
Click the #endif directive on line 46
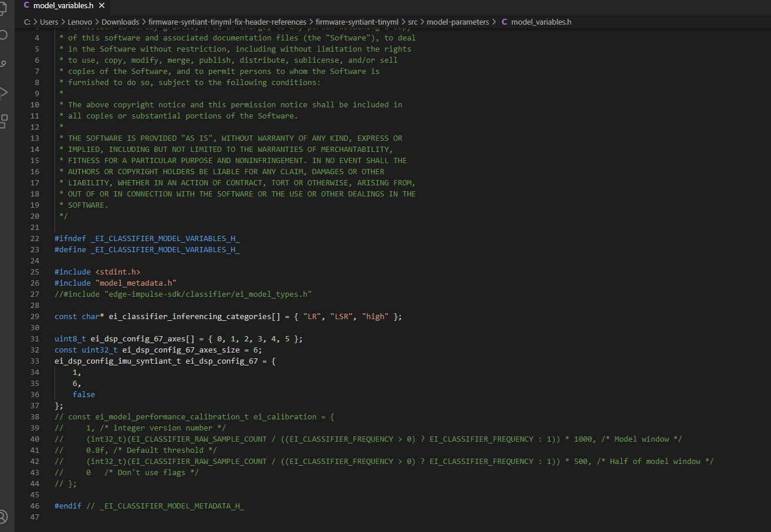click(x=68, y=506)
